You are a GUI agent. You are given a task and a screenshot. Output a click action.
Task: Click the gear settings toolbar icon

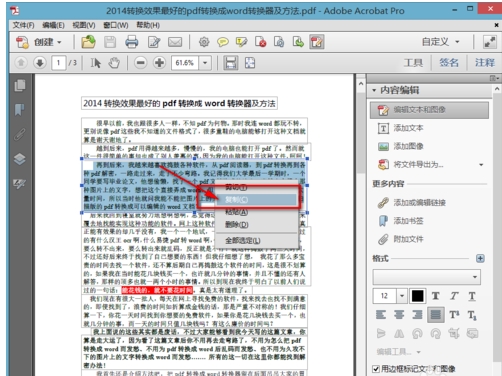pyautogui.click(x=204, y=42)
